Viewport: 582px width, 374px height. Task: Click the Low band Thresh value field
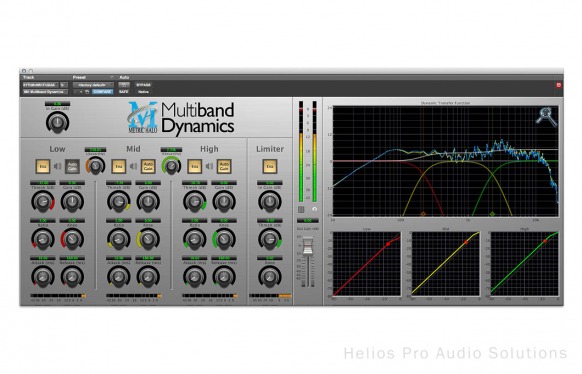[43, 183]
